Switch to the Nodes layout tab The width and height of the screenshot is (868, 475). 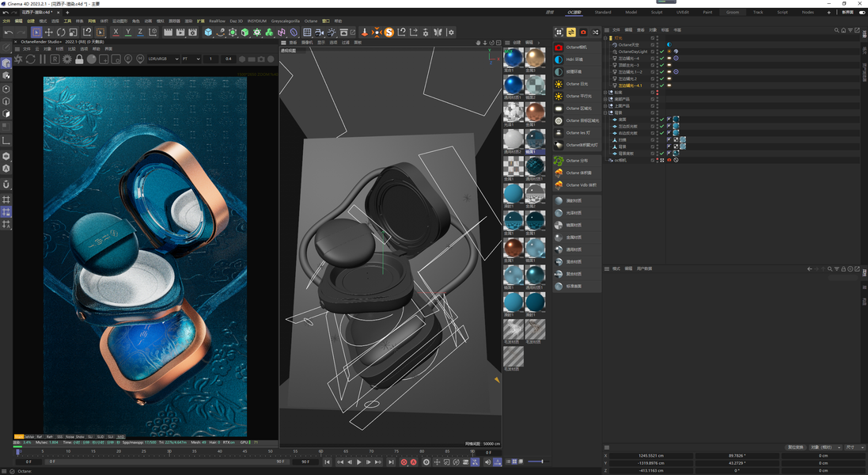[808, 12]
